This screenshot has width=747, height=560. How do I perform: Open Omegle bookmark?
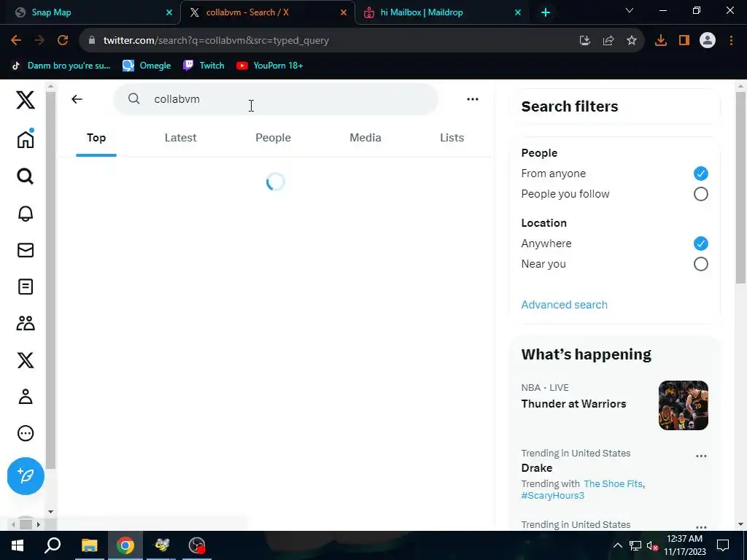point(146,65)
